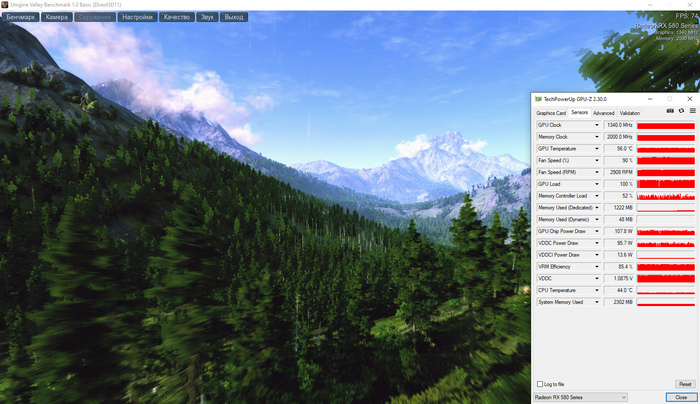Click the Reset button in GPU-Z
Image resolution: width=700 pixels, height=404 pixels.
(685, 384)
